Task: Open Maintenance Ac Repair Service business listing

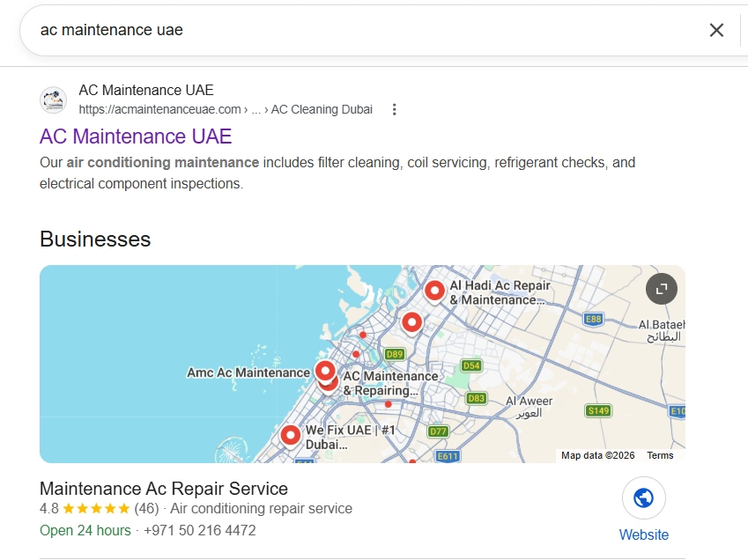Action: pyautogui.click(x=164, y=489)
